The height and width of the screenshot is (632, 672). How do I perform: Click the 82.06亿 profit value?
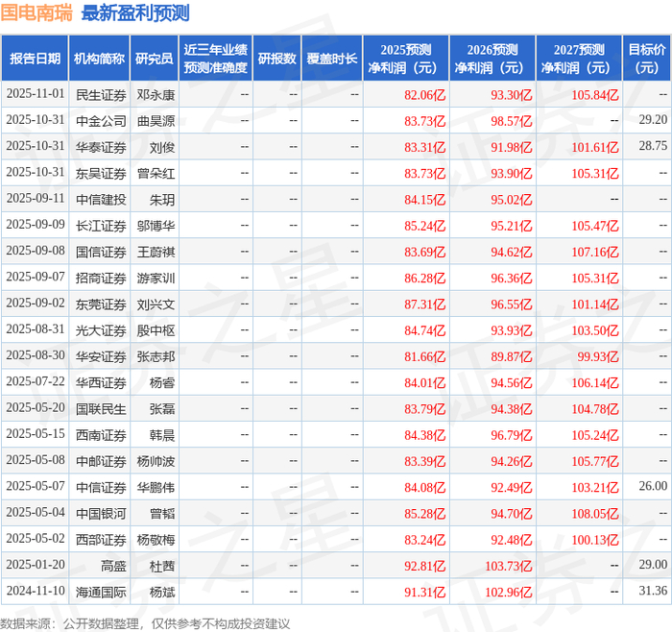[424, 95]
